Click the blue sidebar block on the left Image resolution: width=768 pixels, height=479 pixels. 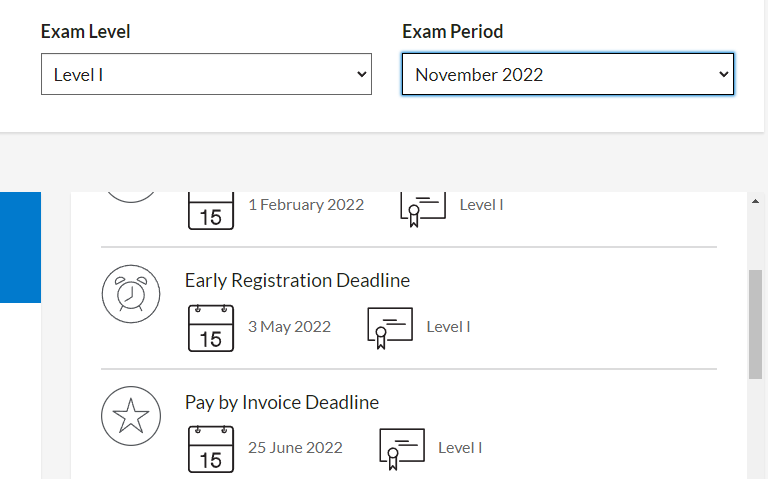[x=20, y=247]
